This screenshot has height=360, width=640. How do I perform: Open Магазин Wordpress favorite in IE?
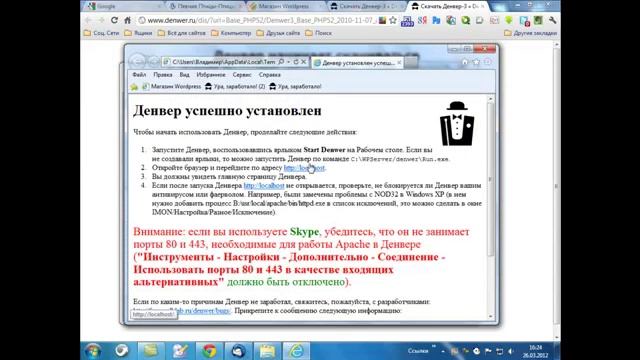[x=171, y=87]
